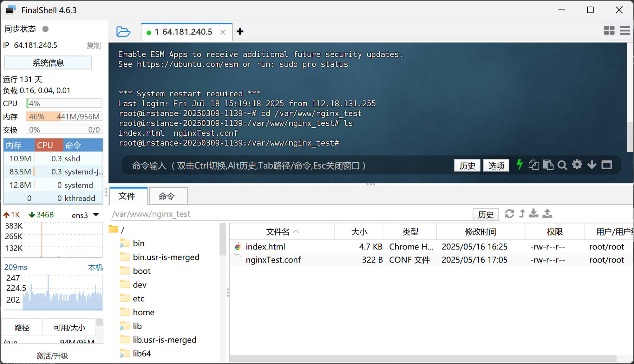
Task: Toggle the sync status indicator dot
Action: (45, 29)
